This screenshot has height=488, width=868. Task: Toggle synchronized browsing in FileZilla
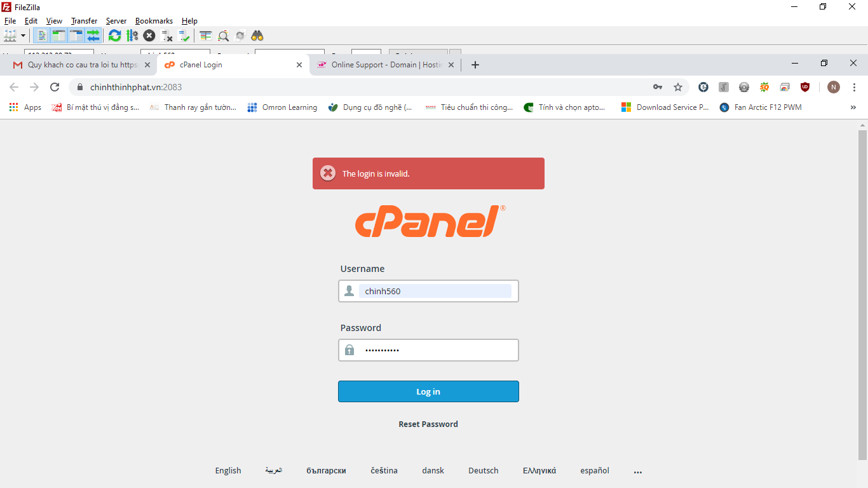point(240,36)
